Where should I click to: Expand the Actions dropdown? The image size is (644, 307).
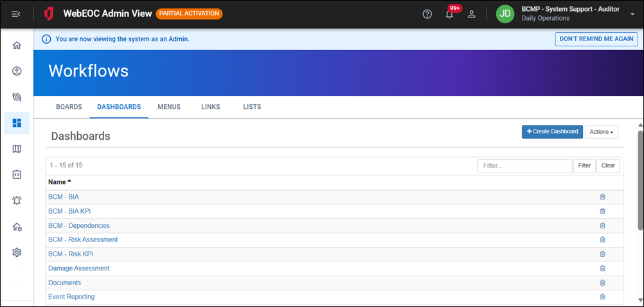click(602, 132)
